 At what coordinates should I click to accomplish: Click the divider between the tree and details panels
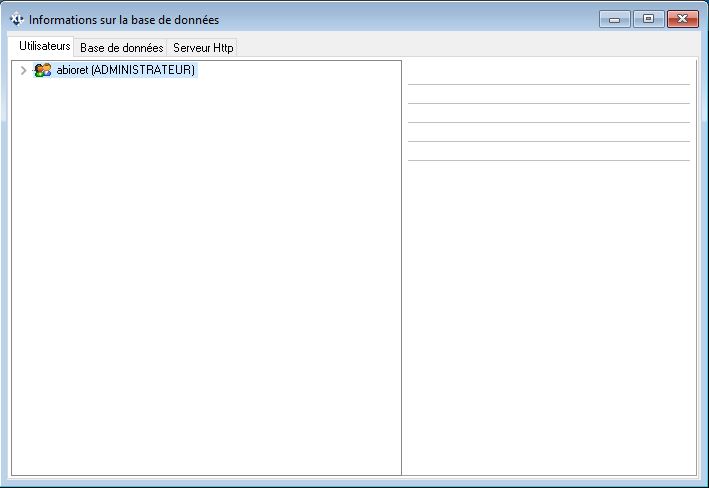(402, 268)
